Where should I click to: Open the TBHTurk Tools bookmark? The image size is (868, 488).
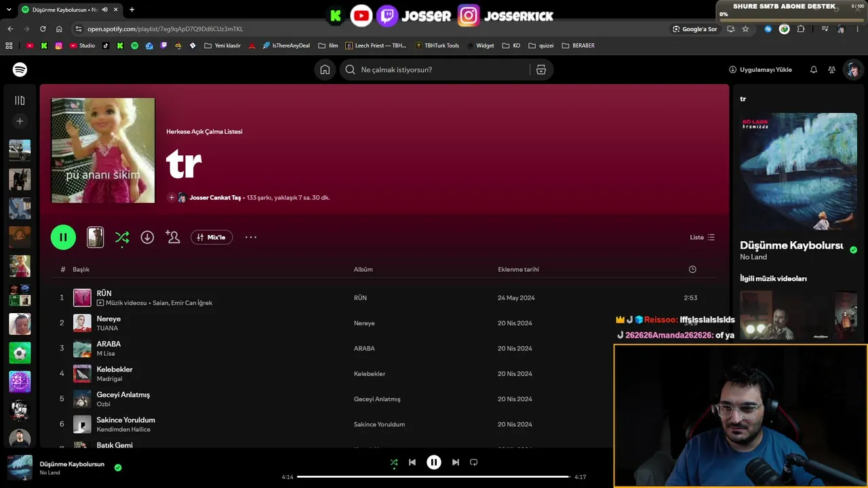(436, 45)
